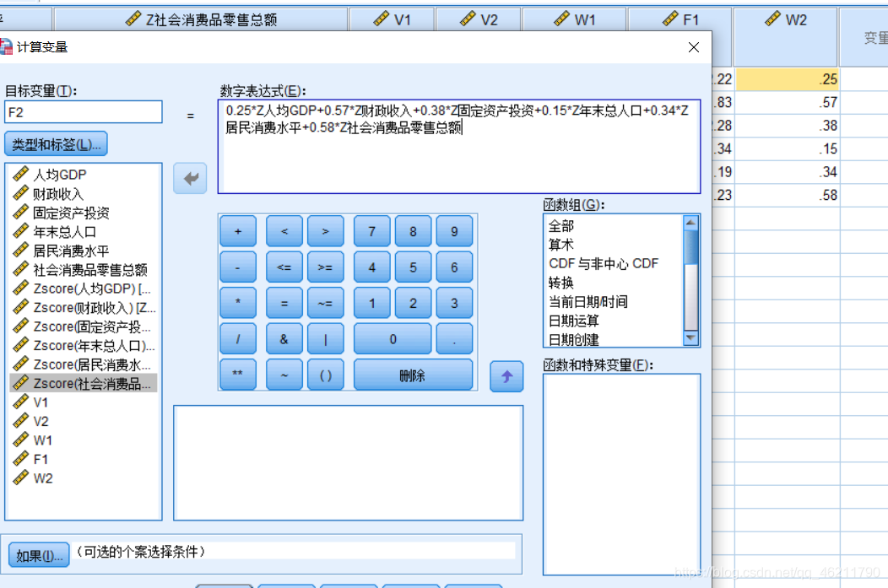Select V2 variable in the list
The image size is (888, 588).
tap(41, 422)
